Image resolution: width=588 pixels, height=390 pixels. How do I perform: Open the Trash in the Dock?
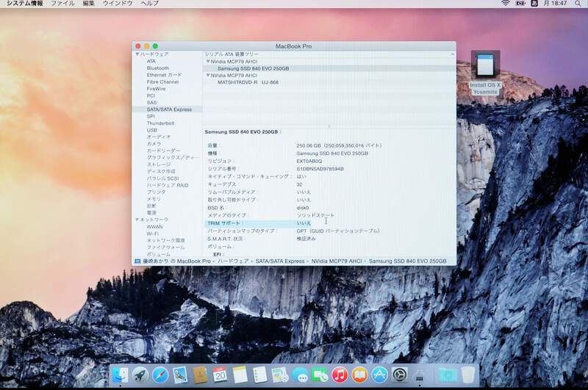click(x=467, y=375)
